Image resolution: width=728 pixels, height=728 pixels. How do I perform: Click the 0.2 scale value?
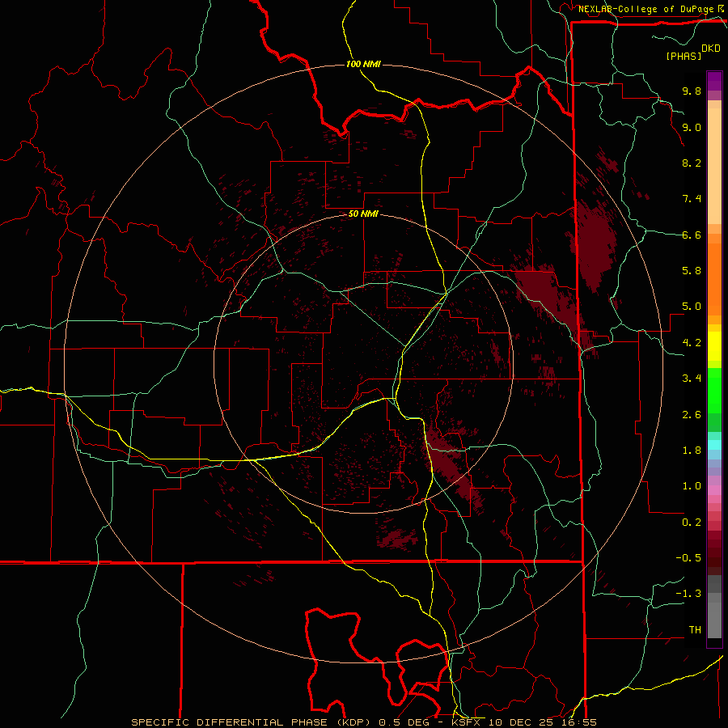pos(692,523)
